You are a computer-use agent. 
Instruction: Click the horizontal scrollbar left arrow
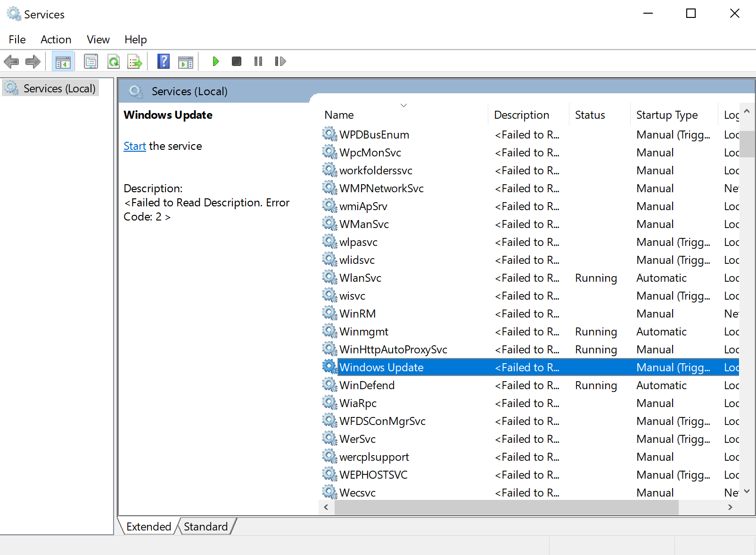coord(326,507)
